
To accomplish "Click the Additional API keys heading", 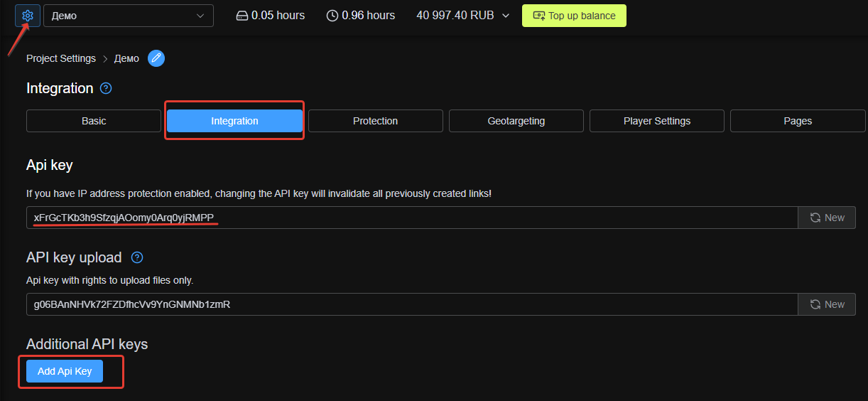I will (87, 344).
